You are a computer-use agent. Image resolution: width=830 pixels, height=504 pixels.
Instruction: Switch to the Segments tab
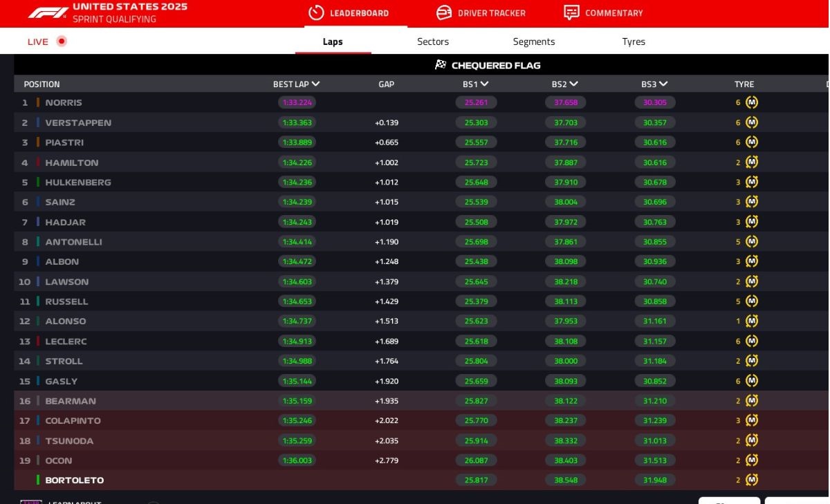coord(533,41)
